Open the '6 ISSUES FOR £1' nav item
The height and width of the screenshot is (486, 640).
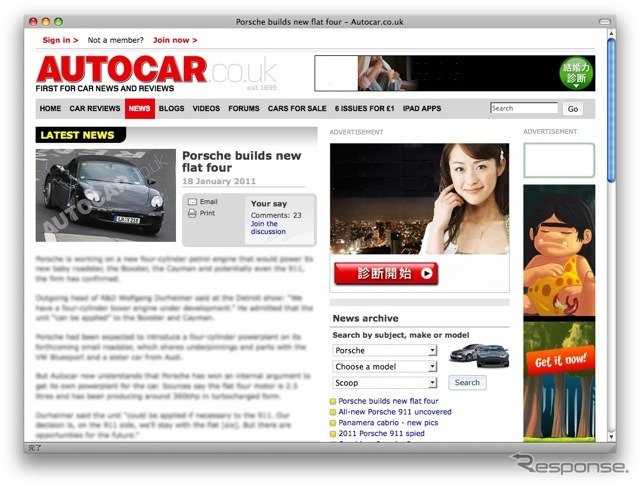coord(364,109)
